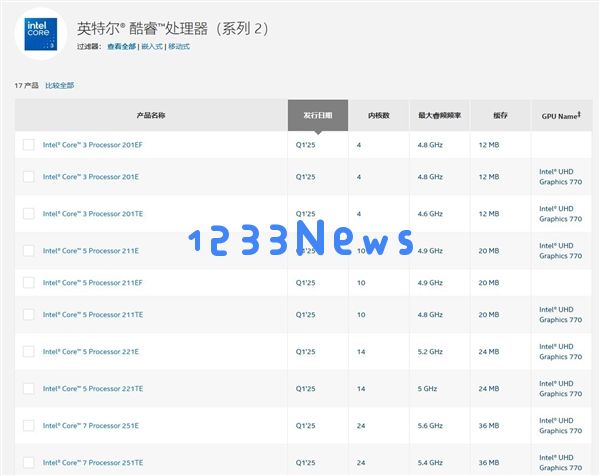This screenshot has height=476, width=600.
Task: Open Intel Core 7 Processor 251TE link
Action: click(93, 462)
